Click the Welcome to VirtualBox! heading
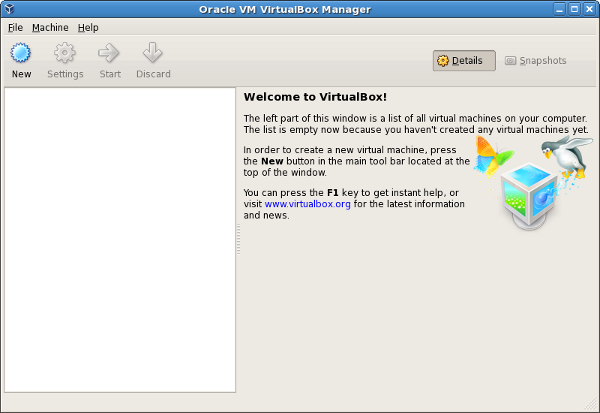Viewport: 600px width, 413px height. (315, 98)
